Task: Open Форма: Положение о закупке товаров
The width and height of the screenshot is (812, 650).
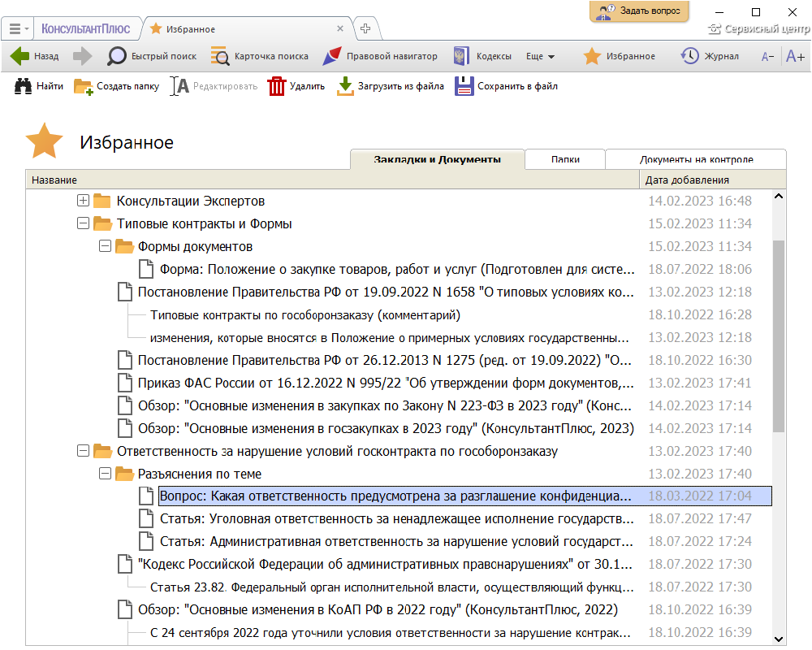Action: pos(397,269)
